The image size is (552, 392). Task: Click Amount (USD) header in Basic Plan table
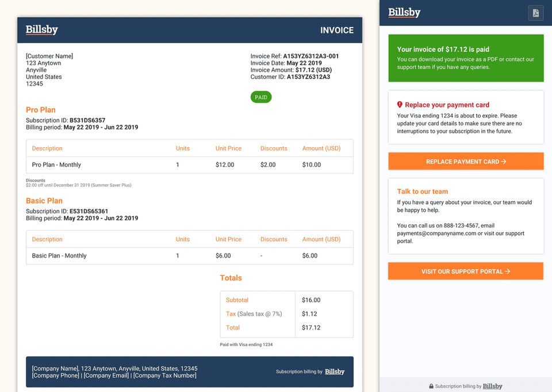(x=321, y=239)
